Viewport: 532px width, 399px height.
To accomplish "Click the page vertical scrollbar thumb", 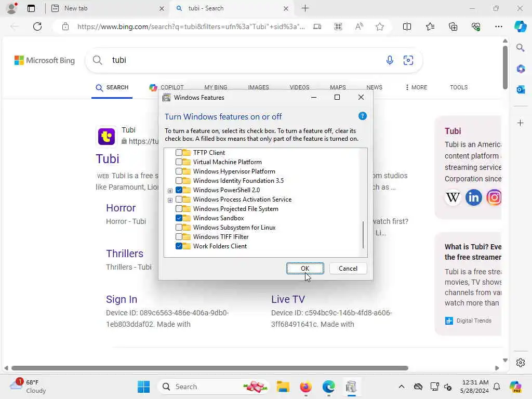I will tap(505, 67).
